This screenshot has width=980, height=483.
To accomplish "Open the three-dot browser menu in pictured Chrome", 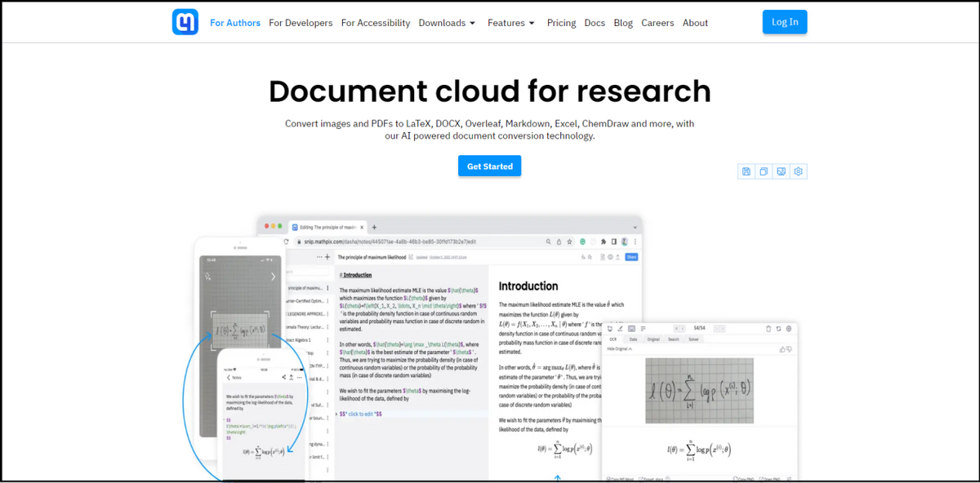I will tap(635, 241).
